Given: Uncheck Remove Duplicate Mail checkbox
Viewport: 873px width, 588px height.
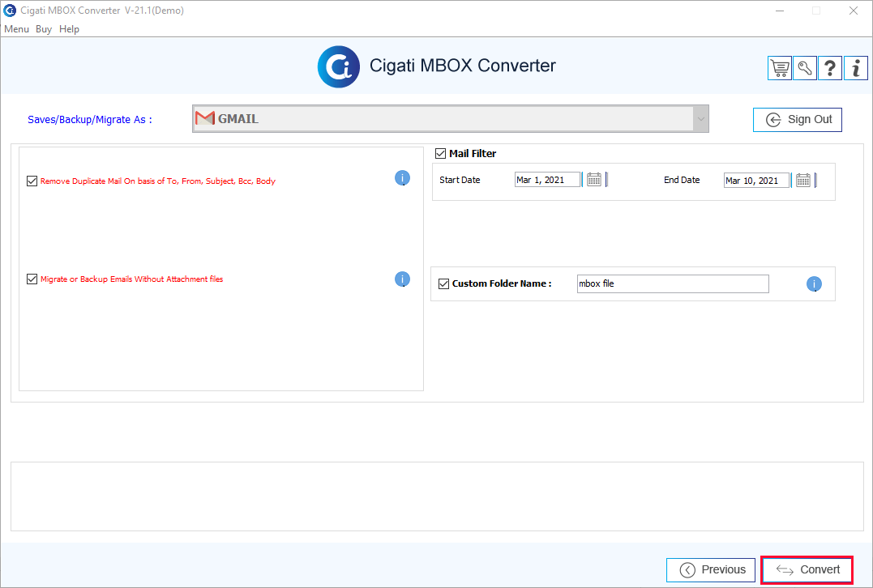Looking at the screenshot, I should tap(32, 181).
